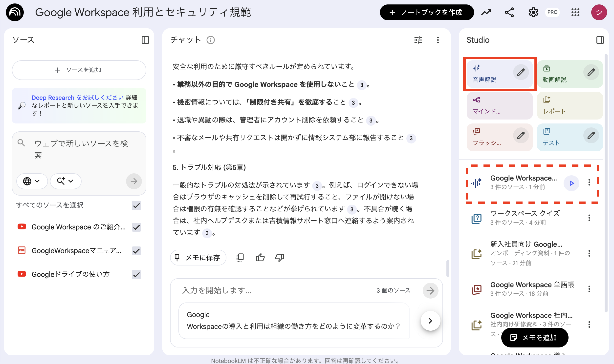This screenshot has width=614, height=364.
Task: Copy the chat response
Action: click(240, 257)
